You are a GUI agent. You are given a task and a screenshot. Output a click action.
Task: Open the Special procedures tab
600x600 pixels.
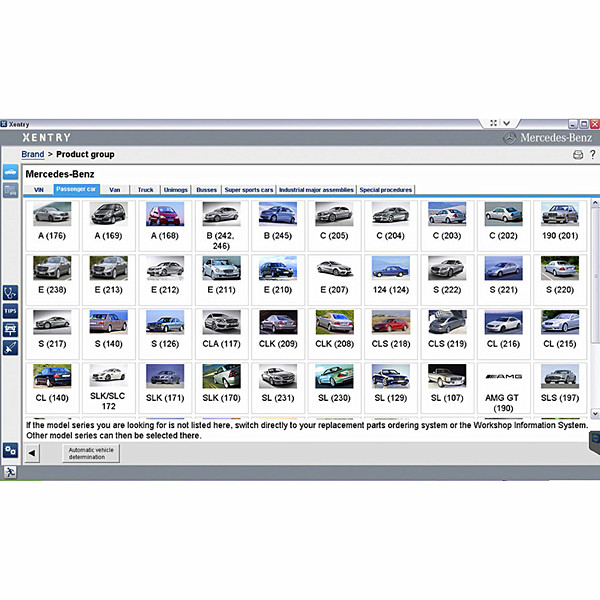386,190
